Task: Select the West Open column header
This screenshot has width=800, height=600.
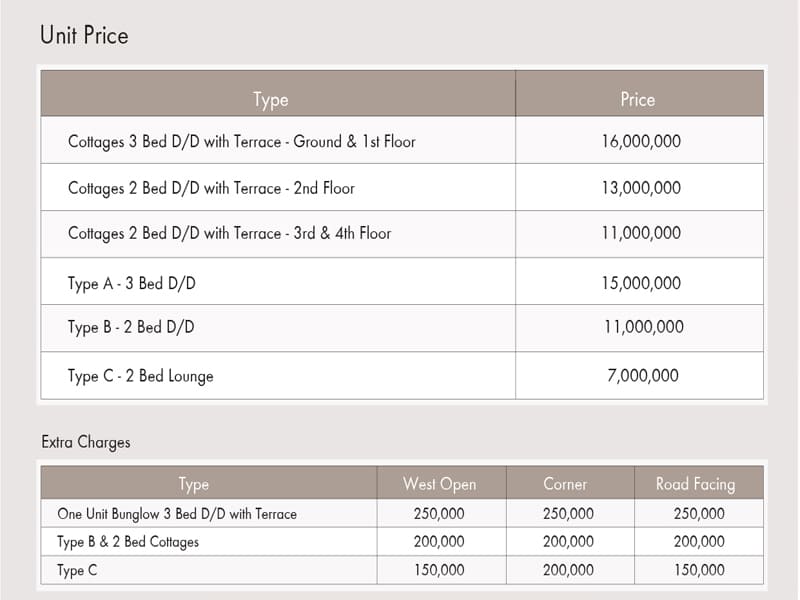Action: [439, 484]
